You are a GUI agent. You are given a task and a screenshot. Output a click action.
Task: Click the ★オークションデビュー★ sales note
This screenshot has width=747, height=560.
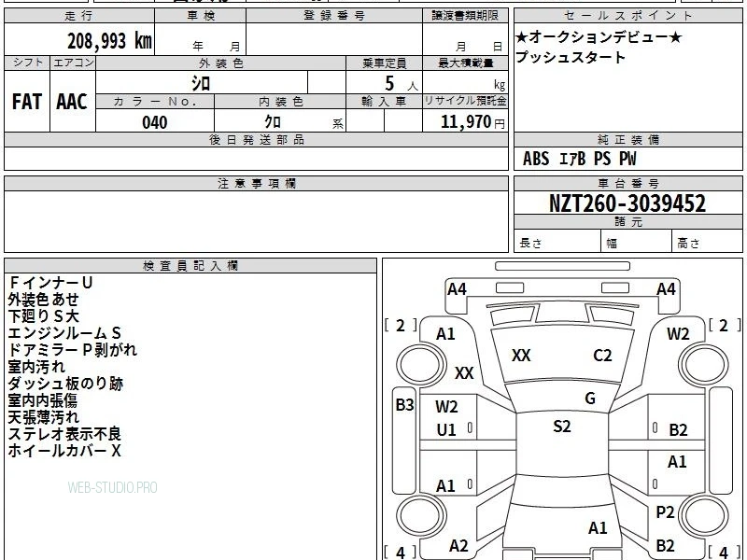(x=599, y=36)
